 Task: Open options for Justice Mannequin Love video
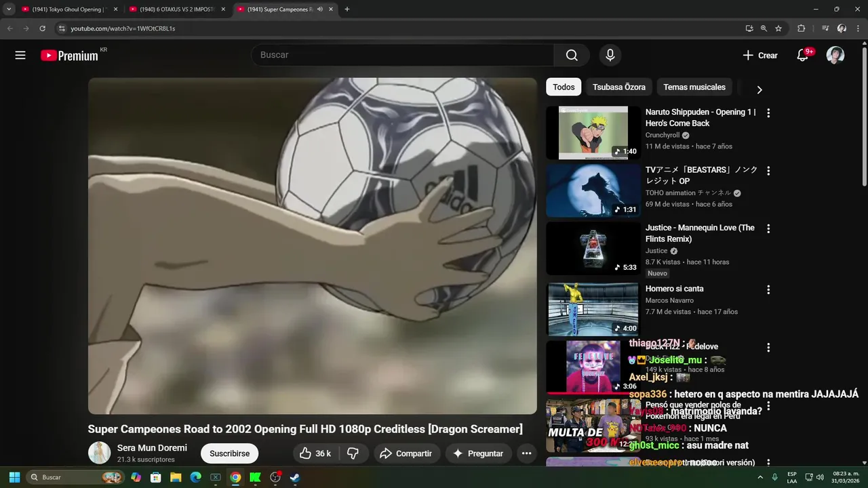(768, 229)
